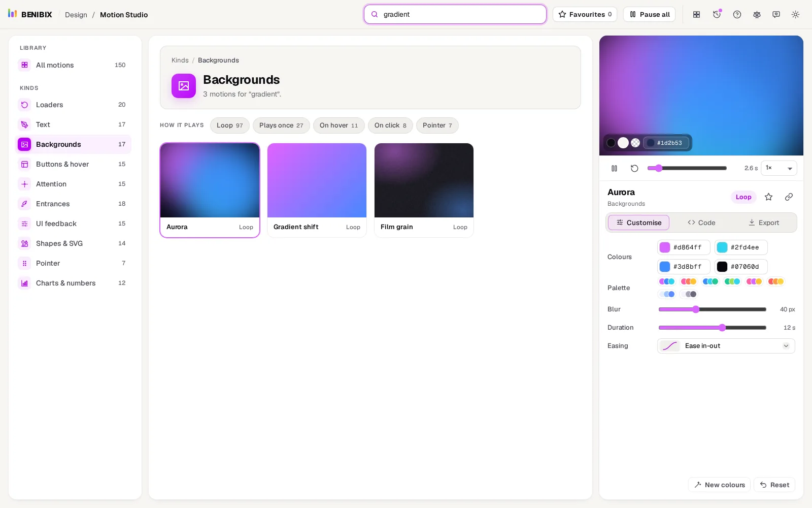Click the #1d2b53 custom background colour
Viewport: 812px width, 508px height.
pyautogui.click(x=666, y=143)
